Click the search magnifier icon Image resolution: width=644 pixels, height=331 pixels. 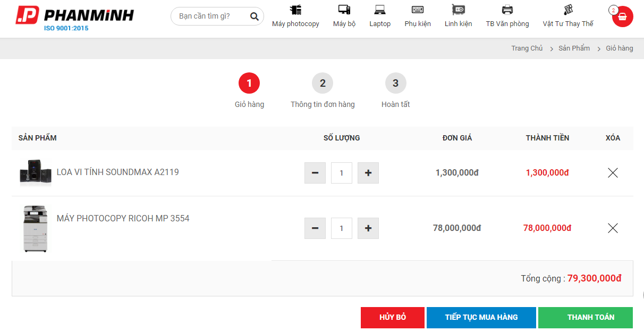(x=255, y=16)
